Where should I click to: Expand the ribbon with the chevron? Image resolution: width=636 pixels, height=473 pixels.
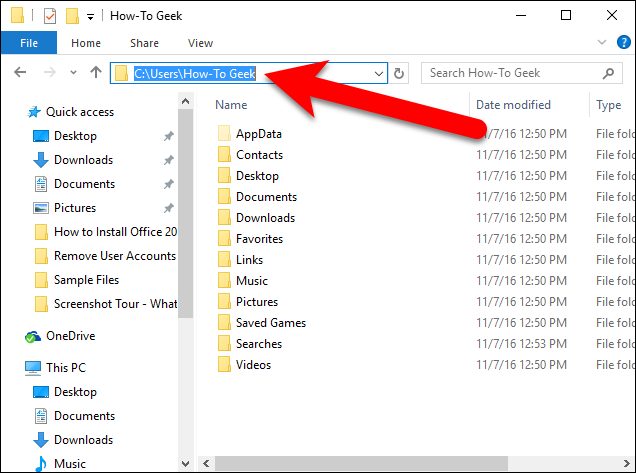(602, 42)
